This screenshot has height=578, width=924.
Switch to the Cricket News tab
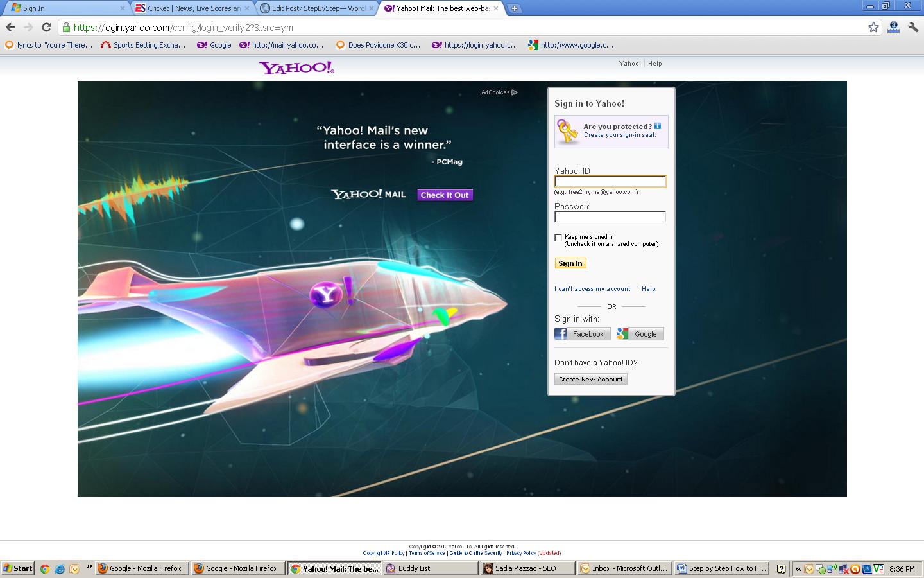(193, 8)
